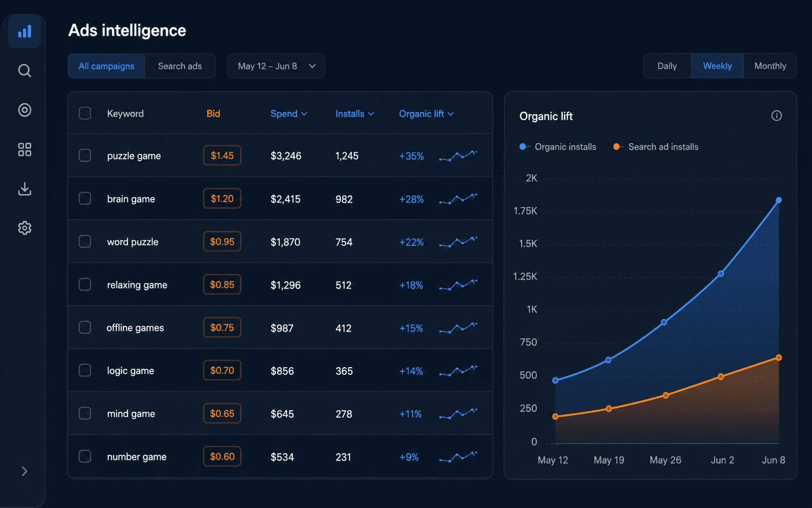Viewport: 812px width, 508px height.
Task: Check the logic game row checkbox
Action: pos(85,370)
